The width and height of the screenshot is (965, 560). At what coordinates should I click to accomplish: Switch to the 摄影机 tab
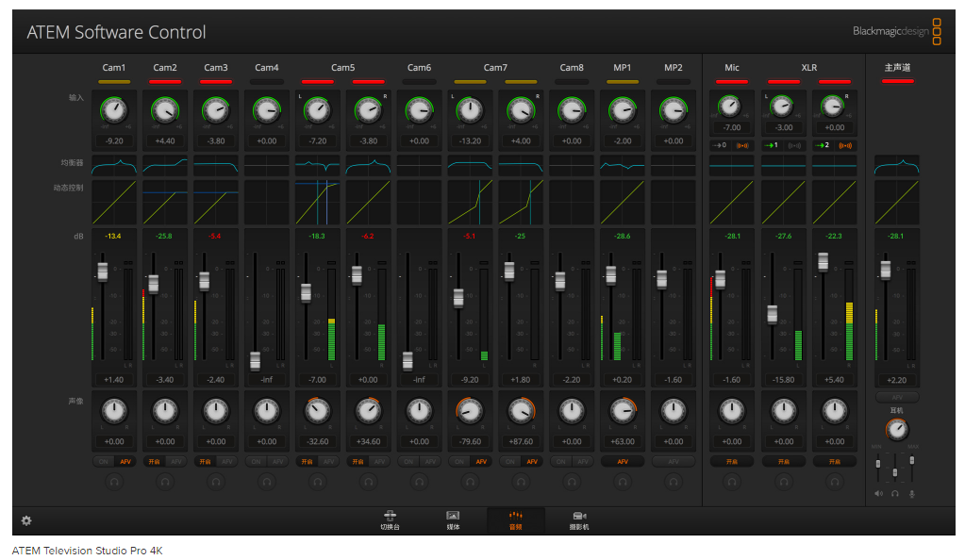tap(580, 520)
